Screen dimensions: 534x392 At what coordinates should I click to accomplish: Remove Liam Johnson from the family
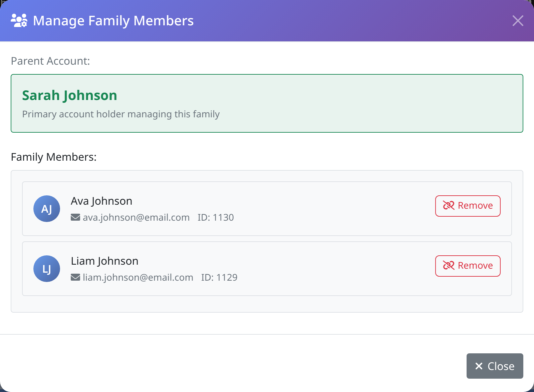(x=468, y=266)
